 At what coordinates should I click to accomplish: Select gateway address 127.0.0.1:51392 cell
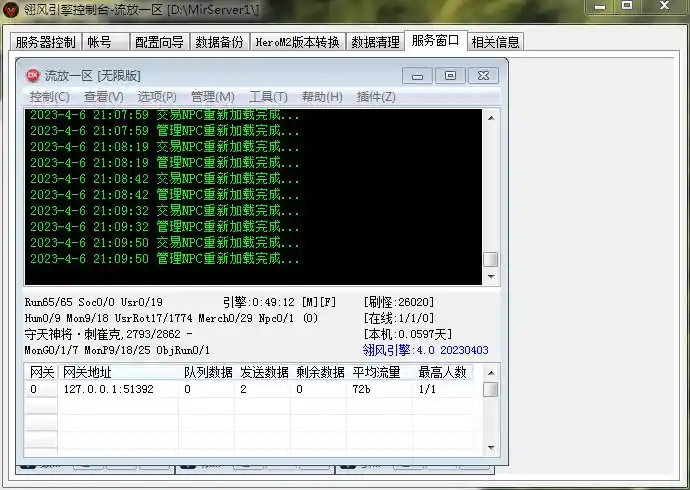click(118, 389)
